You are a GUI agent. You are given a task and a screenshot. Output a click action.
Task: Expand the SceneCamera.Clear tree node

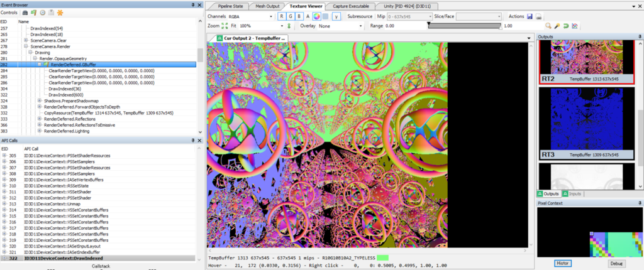tap(26, 40)
